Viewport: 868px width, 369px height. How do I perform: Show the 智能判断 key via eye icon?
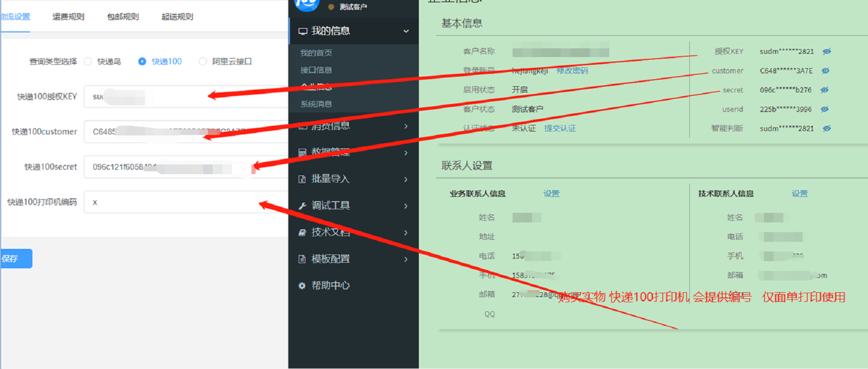click(827, 129)
